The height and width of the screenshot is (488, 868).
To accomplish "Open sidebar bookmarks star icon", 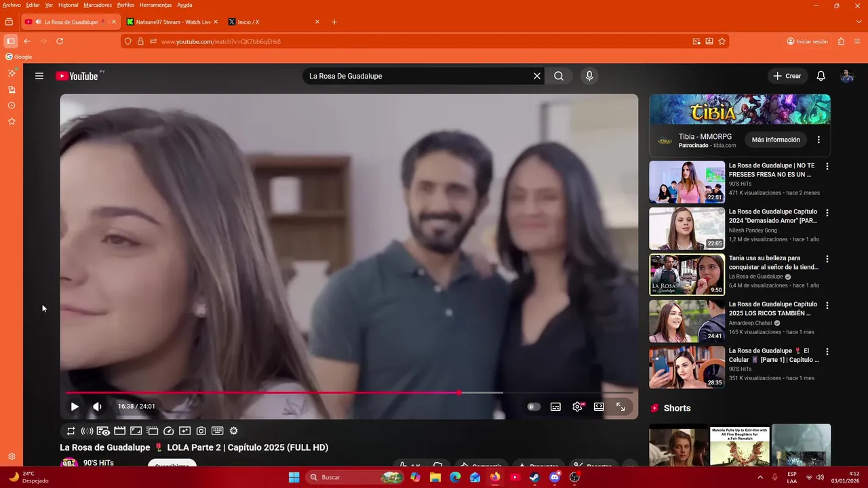I will pos(12,121).
